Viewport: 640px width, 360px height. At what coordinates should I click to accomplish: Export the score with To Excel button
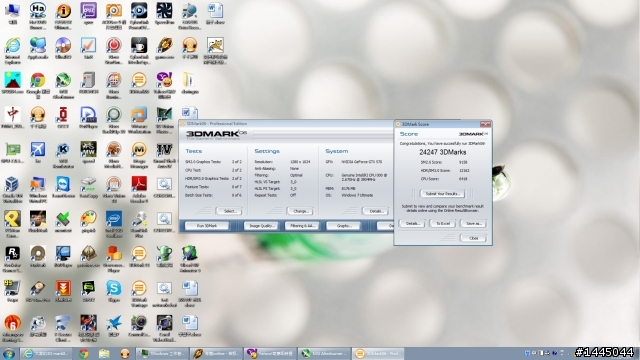click(443, 223)
